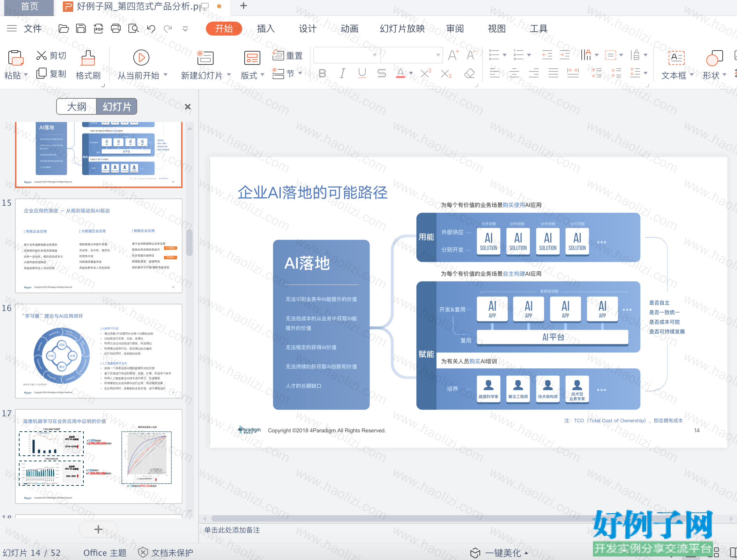Toggle bold formatting
Image resolution: width=737 pixels, height=560 pixels.
pyautogui.click(x=322, y=74)
